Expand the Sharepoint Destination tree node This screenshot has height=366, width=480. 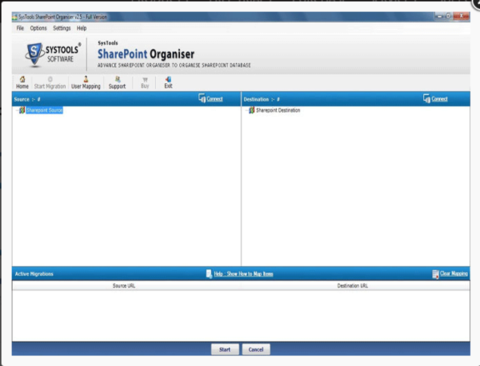pyautogui.click(x=246, y=110)
